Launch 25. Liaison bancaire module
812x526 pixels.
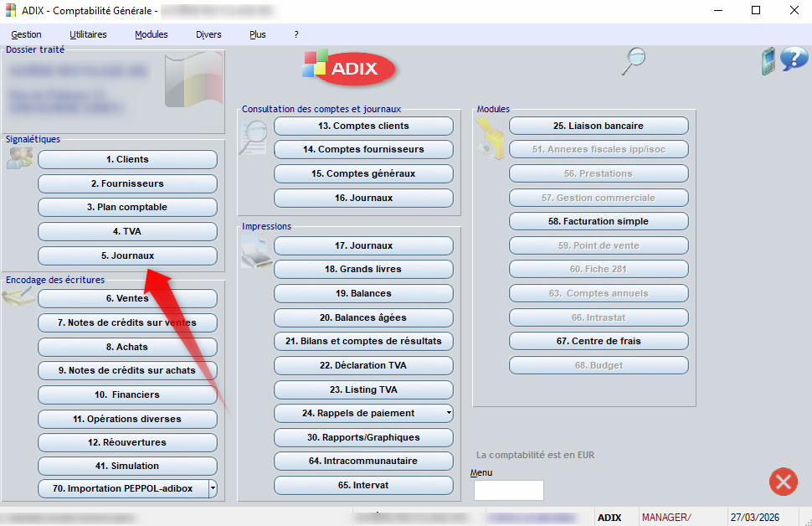(599, 126)
